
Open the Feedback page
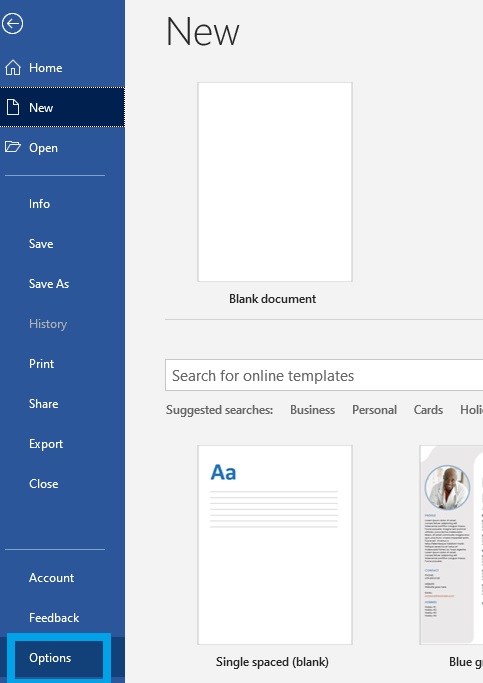pos(62,618)
